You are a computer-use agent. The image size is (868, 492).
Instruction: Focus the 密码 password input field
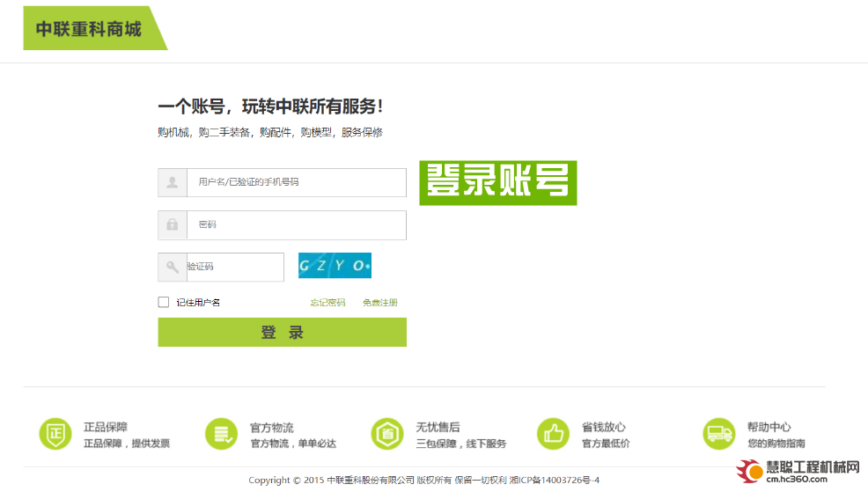pos(297,224)
